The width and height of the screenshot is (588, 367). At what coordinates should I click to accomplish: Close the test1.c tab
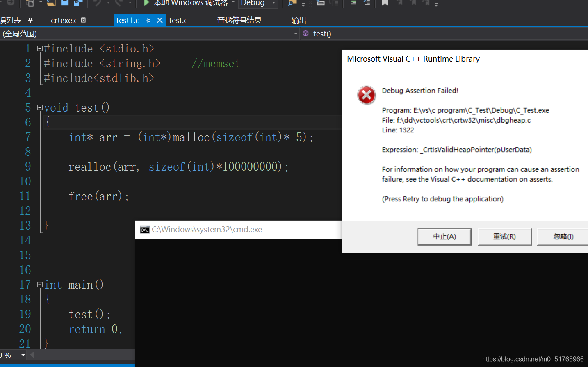160,20
